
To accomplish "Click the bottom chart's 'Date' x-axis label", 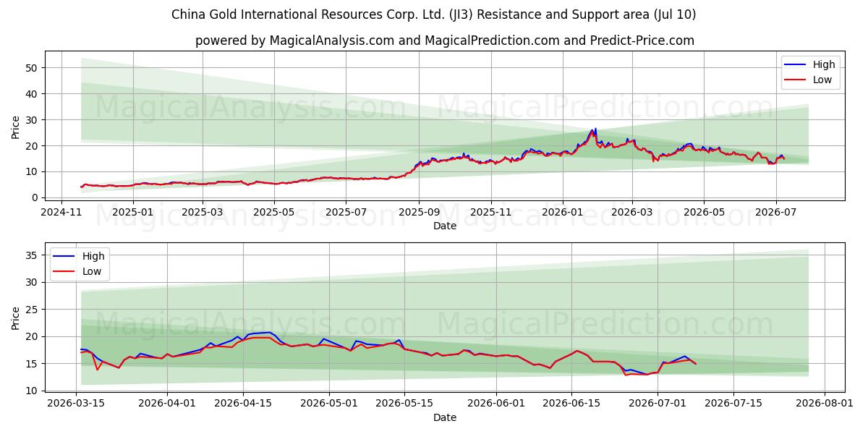I will pos(445,417).
